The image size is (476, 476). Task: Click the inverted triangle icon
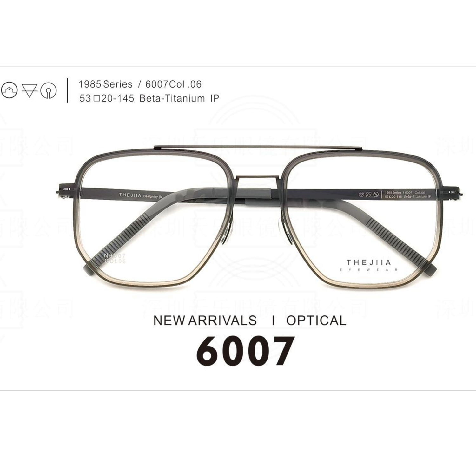(x=29, y=90)
